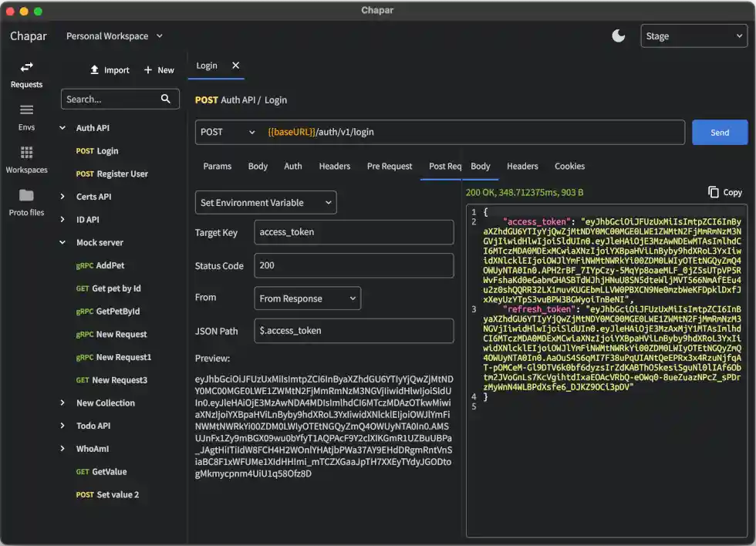Image resolution: width=756 pixels, height=546 pixels.
Task: Select the Register User request
Action: (x=121, y=174)
